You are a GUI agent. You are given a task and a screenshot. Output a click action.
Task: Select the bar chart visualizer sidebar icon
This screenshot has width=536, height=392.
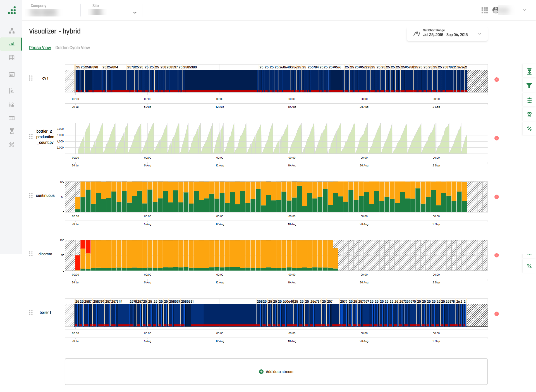[12, 44]
